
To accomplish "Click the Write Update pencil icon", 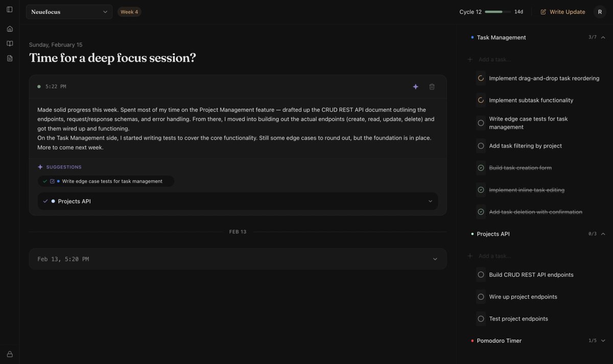I will (543, 11).
